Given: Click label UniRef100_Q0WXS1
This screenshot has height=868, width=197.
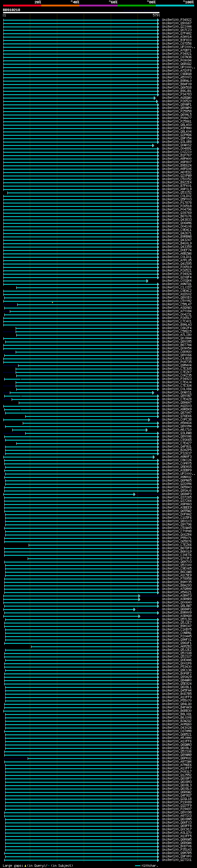Looking at the screenshot, I should (x=176, y=393).
